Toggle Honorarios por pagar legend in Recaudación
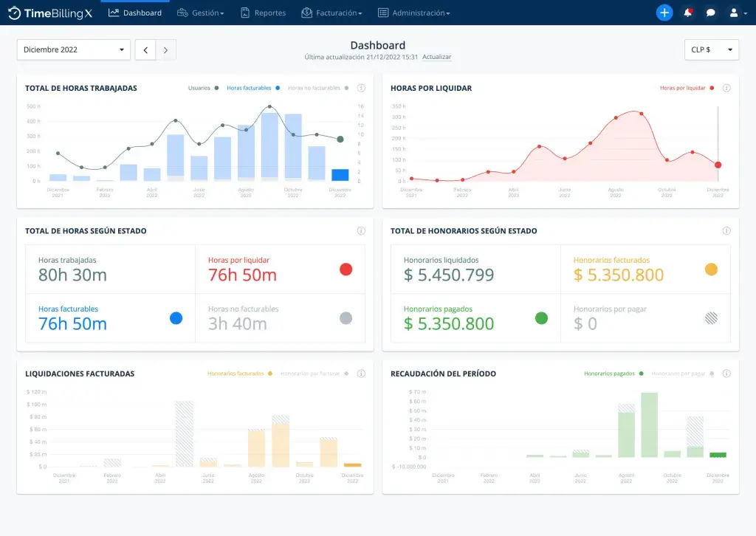Viewport: 756px width, 536px height. point(683,374)
